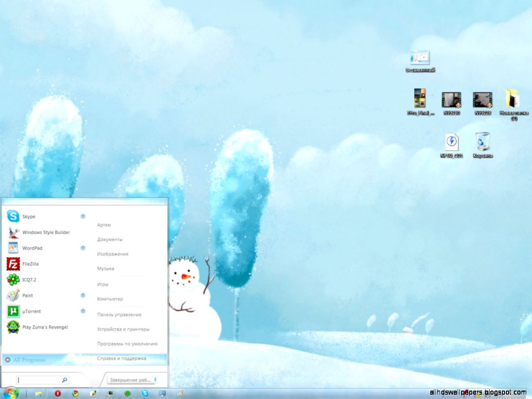Open Устройства и принтеры link

pos(123,329)
